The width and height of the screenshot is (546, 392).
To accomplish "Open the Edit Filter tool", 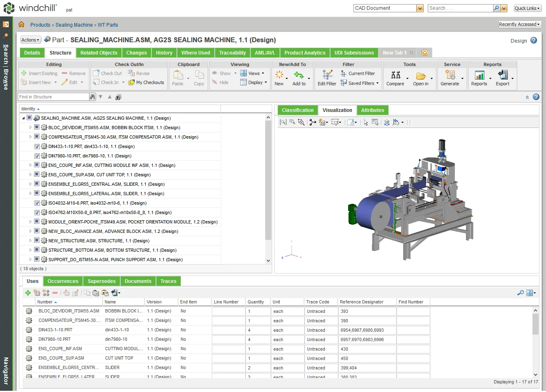I will (x=327, y=75).
